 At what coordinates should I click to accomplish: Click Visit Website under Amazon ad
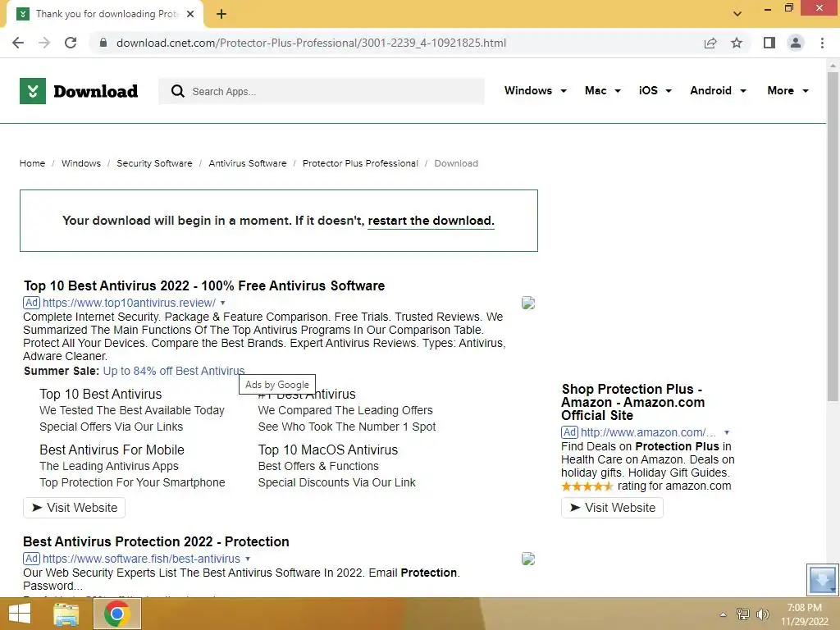point(612,508)
